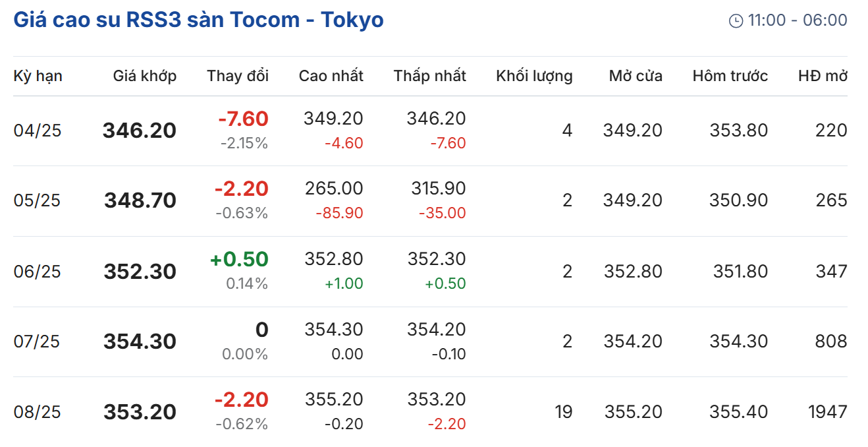Click the 11:00 - 06:00 time range
The width and height of the screenshot is (868, 447).
pyautogui.click(x=797, y=20)
